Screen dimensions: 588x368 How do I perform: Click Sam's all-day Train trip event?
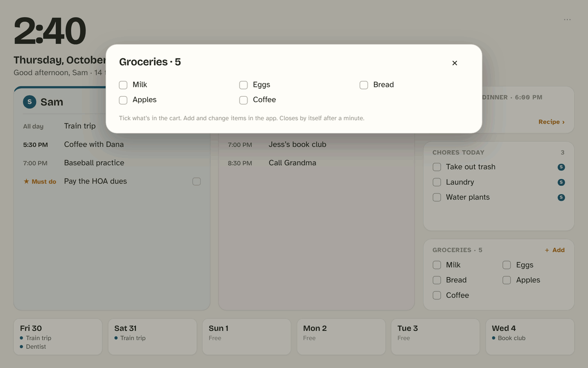[x=80, y=126]
